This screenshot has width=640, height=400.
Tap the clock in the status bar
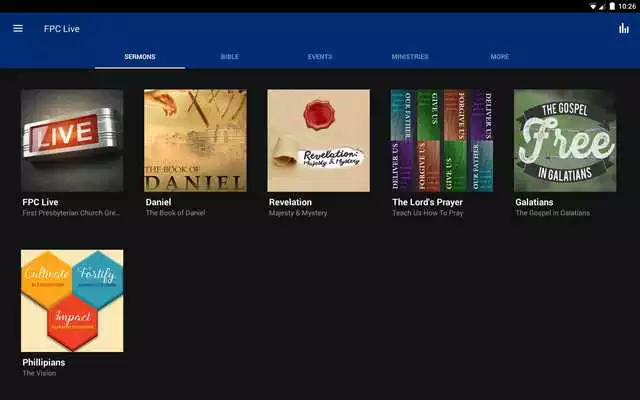tap(628, 6)
